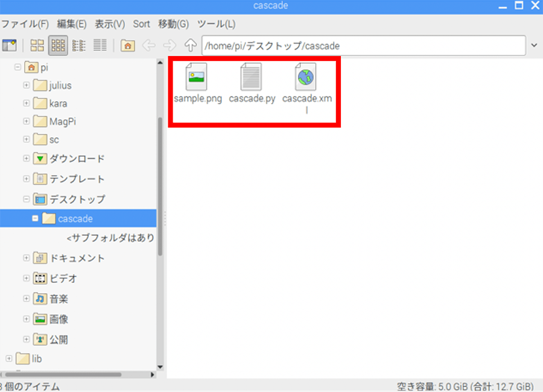Open the 画像 folder
This screenshot has height=392, width=543.
tap(51, 319)
